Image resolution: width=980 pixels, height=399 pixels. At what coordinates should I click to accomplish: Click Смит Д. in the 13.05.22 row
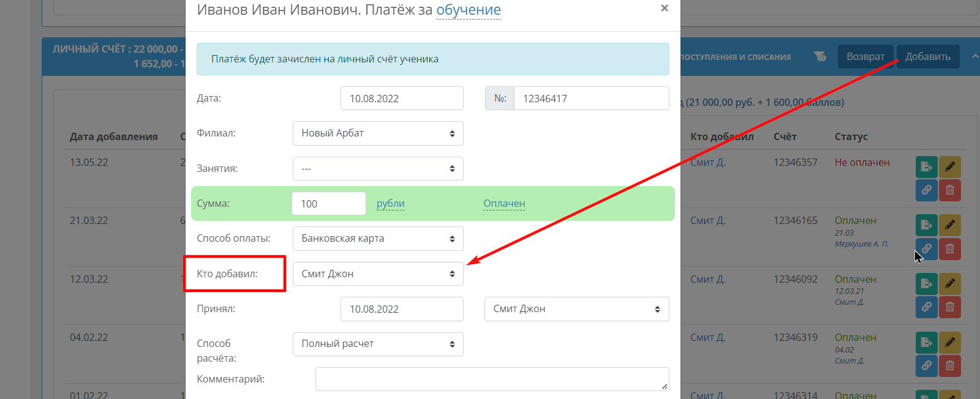pyautogui.click(x=708, y=162)
